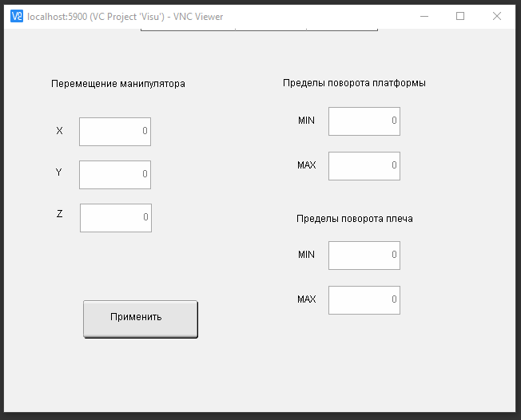Click the shoulder rotation MIN field
521x420 pixels.
pyautogui.click(x=364, y=256)
